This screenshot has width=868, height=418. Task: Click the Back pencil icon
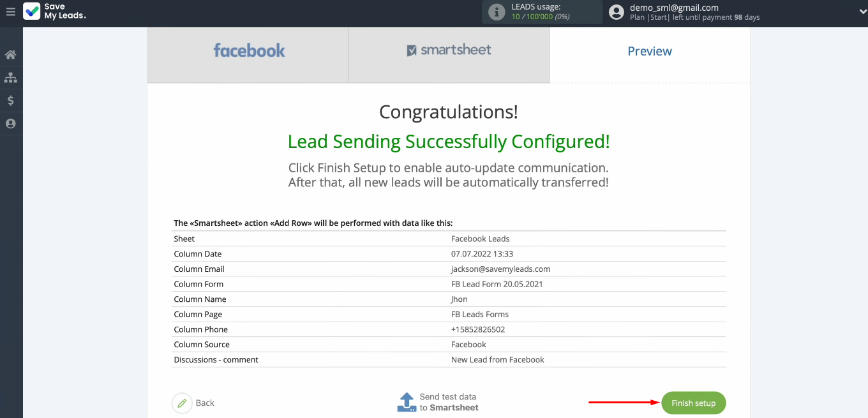click(x=182, y=403)
